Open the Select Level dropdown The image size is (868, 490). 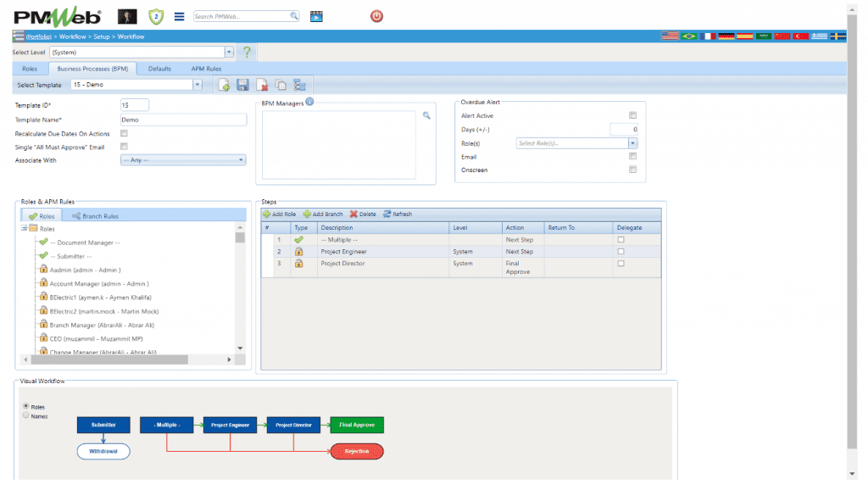229,52
